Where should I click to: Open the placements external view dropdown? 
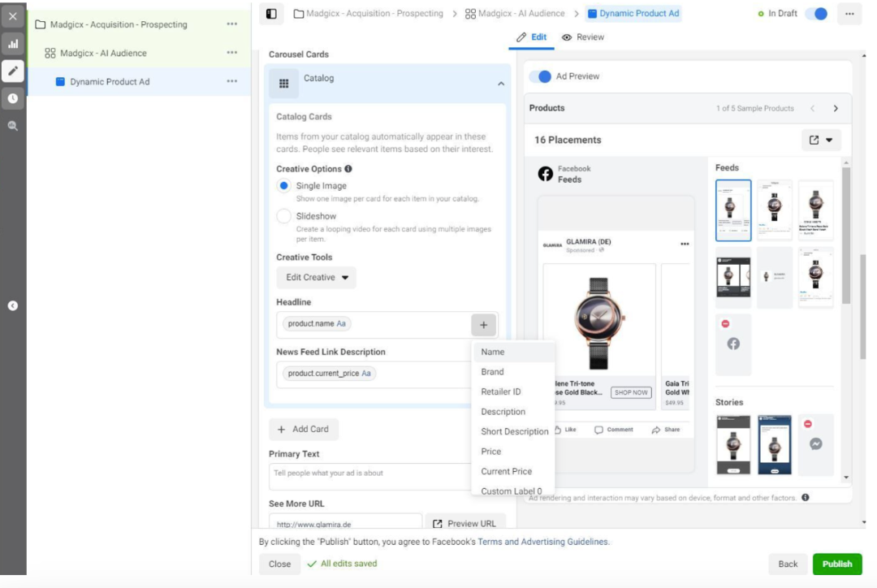tap(820, 140)
